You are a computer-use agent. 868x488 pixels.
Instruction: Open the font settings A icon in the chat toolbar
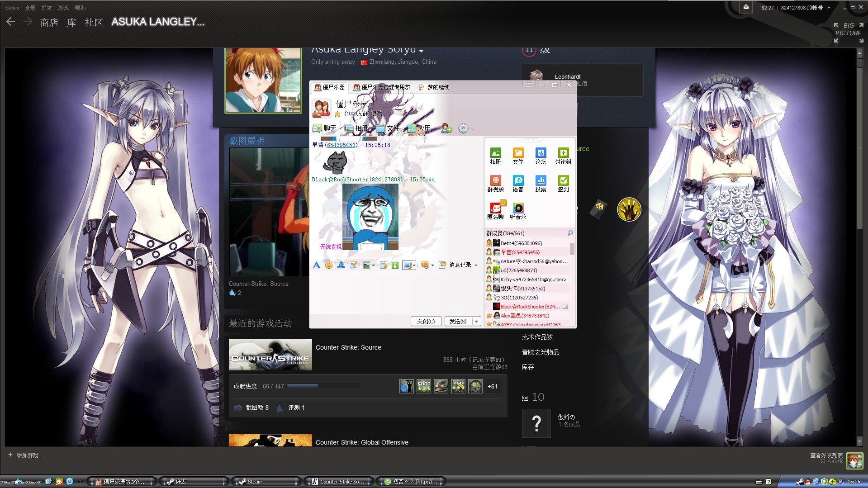(x=316, y=265)
